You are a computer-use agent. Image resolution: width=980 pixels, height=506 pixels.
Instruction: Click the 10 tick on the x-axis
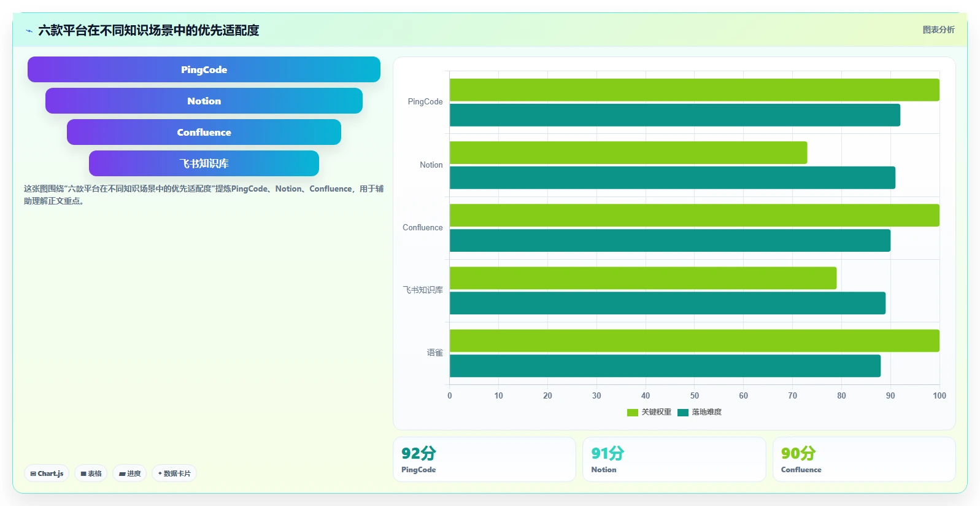click(x=499, y=395)
